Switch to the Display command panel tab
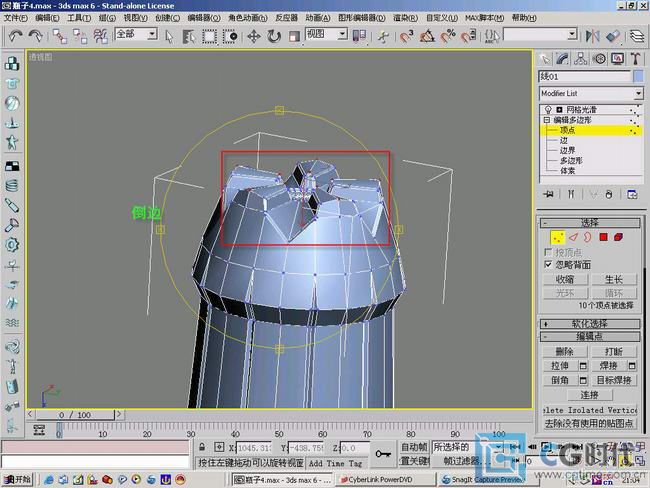This screenshot has height=488, width=650. [618, 59]
